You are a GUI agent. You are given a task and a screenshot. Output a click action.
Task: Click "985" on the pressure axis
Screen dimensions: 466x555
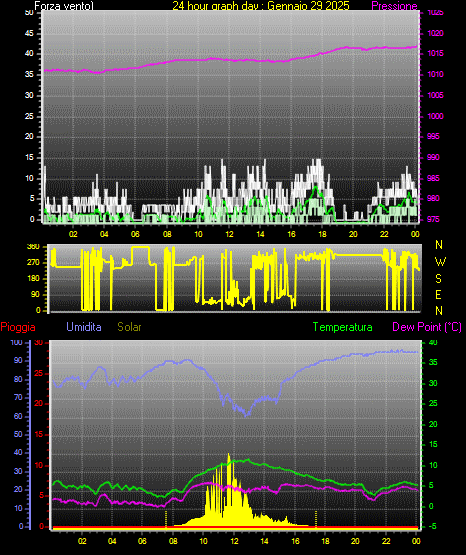tap(433, 178)
